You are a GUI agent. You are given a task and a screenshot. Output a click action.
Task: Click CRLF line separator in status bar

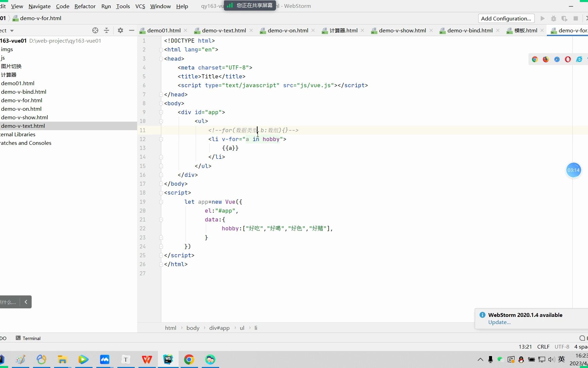tap(543, 347)
